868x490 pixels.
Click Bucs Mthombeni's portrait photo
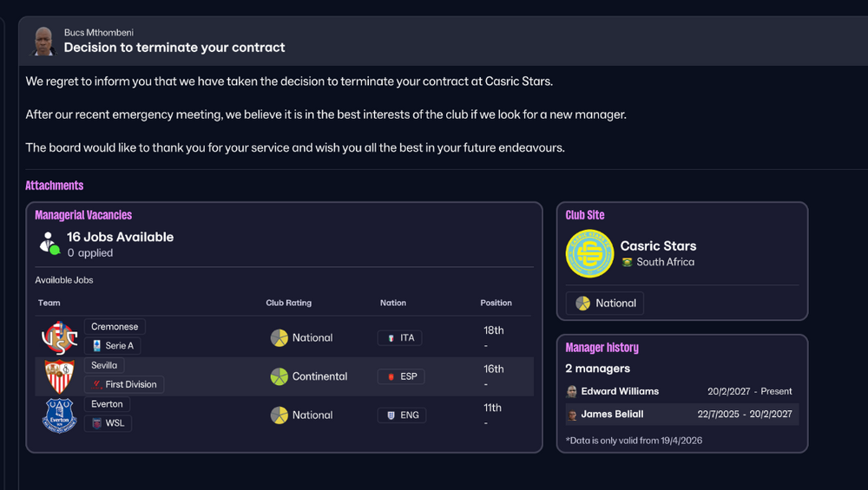pyautogui.click(x=43, y=41)
